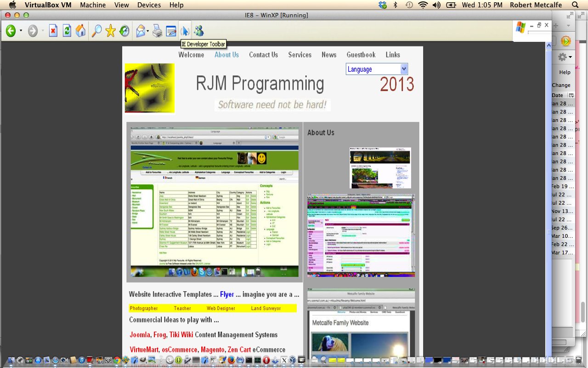Click the Joomla link
Viewport: 588px width, 368px height.
(x=140, y=335)
